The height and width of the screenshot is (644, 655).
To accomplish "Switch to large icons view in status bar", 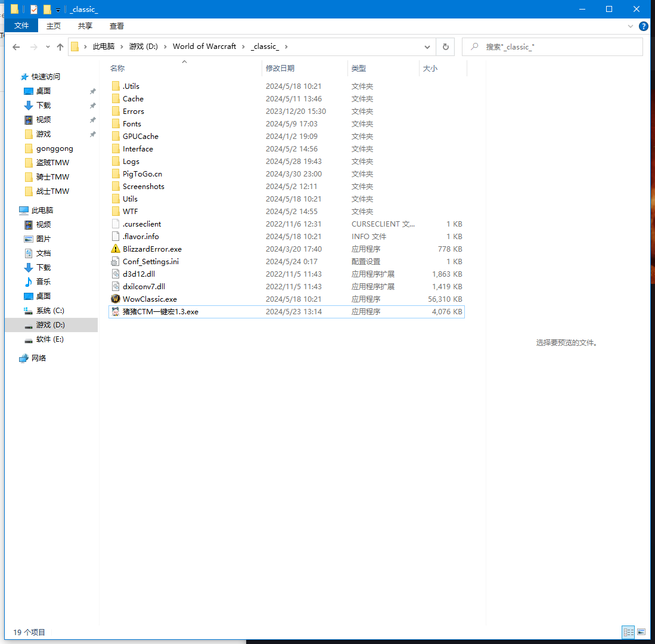I will 641,632.
